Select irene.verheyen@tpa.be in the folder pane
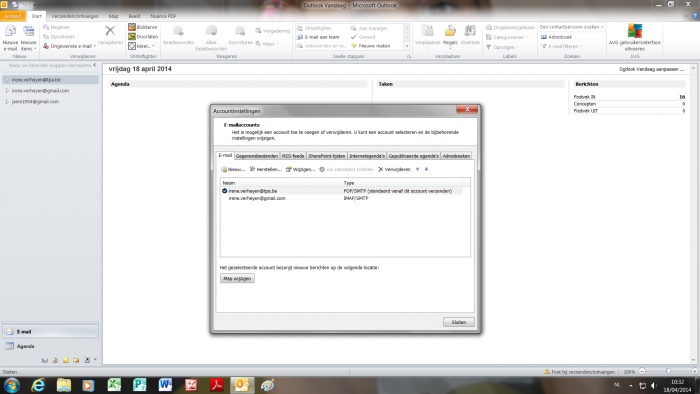The width and height of the screenshot is (700, 394). 50,80
